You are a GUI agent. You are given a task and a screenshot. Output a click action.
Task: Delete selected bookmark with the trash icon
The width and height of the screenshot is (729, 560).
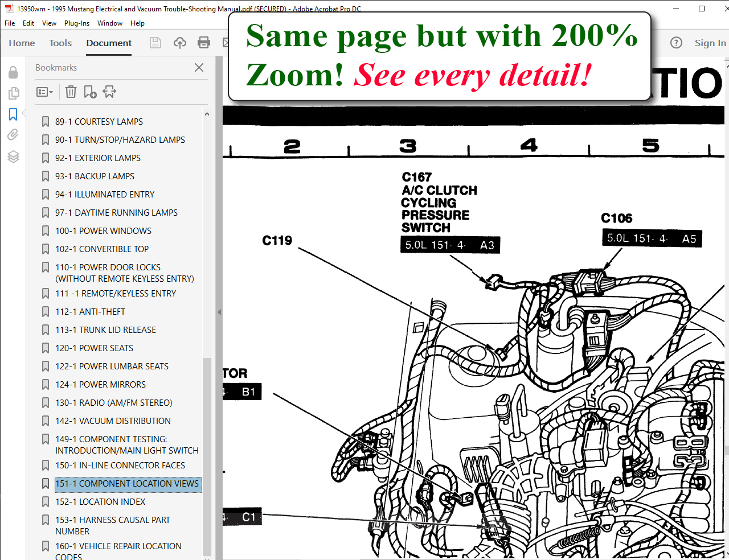[x=71, y=92]
